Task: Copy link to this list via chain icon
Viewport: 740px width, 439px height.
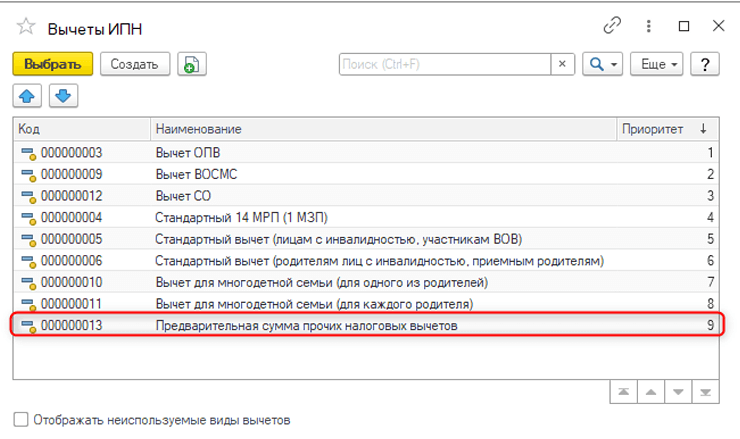Action: click(x=613, y=26)
